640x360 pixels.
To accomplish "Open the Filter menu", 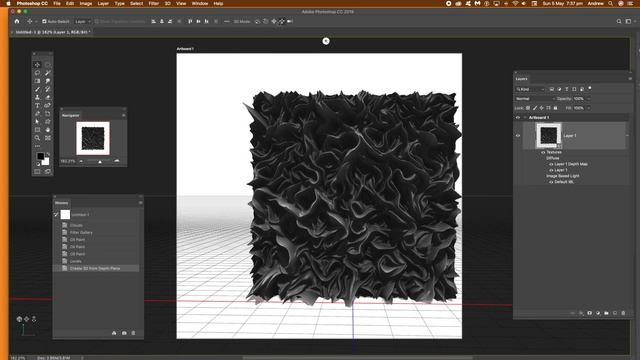I will pos(154,3).
